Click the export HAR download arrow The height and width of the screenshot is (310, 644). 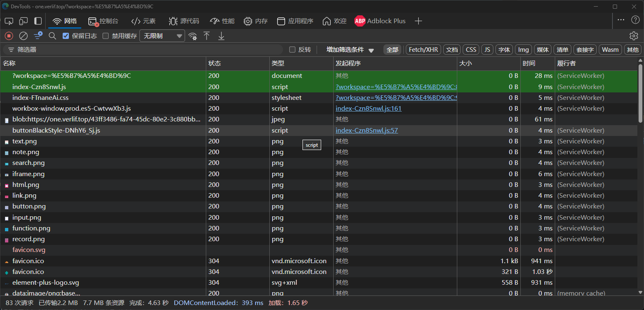(221, 36)
